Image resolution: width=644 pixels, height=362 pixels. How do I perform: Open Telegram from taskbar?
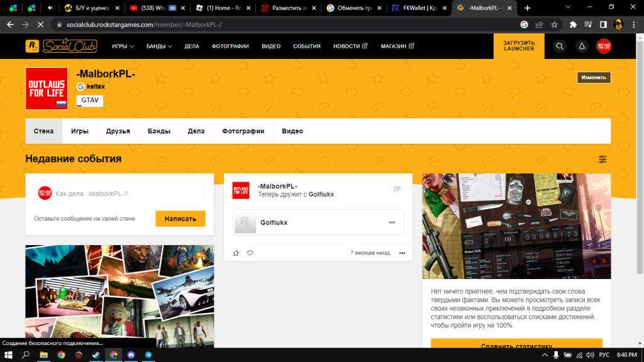(148, 354)
